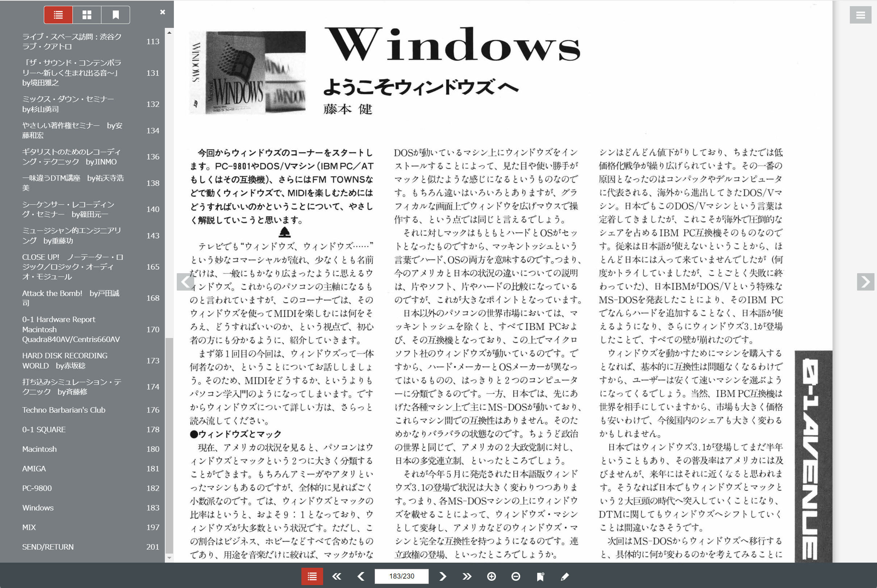
Task: Go to next page in bottom toolbar
Action: (x=442, y=576)
